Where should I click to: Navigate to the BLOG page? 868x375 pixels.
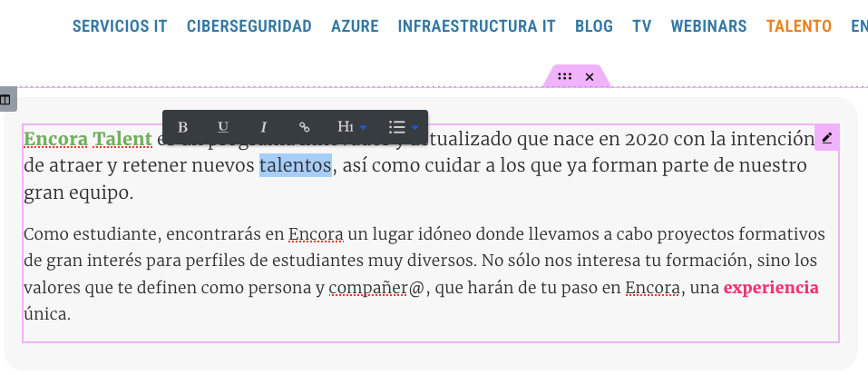pyautogui.click(x=594, y=26)
